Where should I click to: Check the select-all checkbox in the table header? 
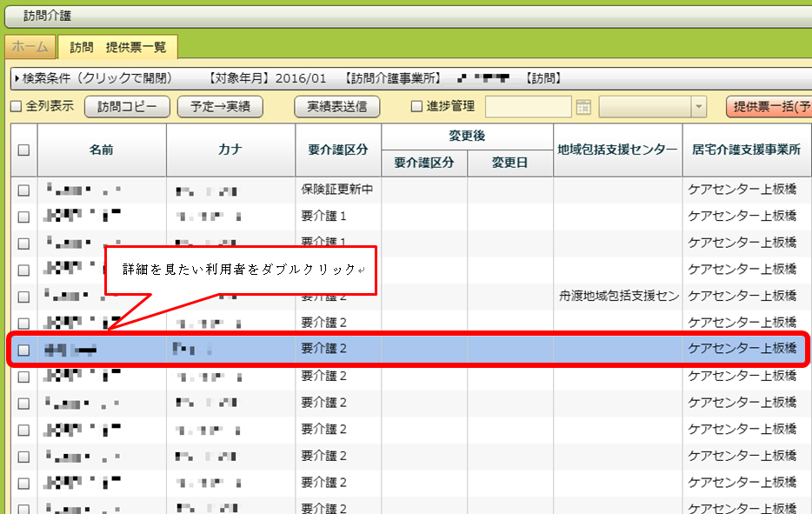(x=23, y=150)
